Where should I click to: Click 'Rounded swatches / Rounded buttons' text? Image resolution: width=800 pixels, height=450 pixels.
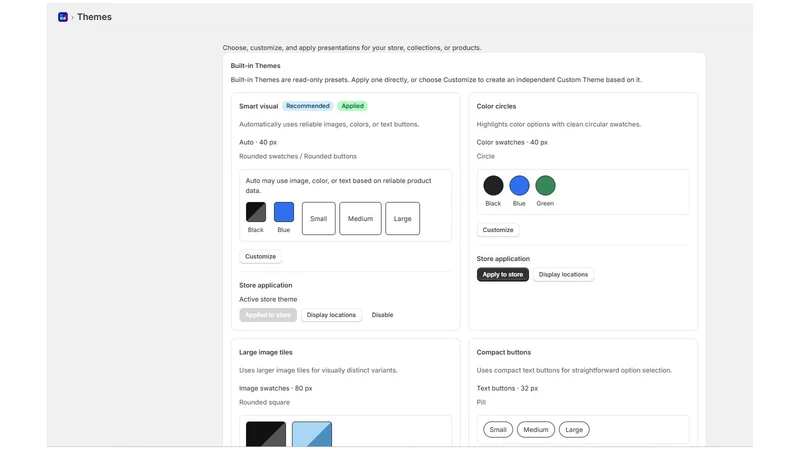[298, 156]
